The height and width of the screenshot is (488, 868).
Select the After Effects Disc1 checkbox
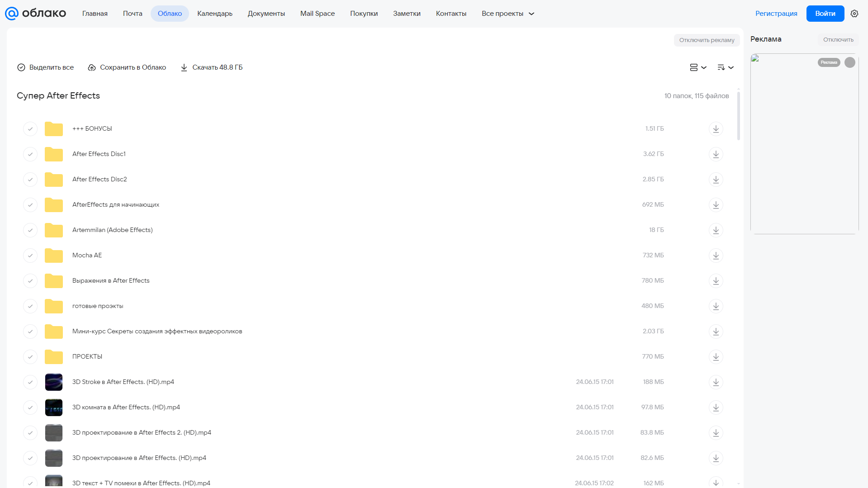(x=30, y=154)
